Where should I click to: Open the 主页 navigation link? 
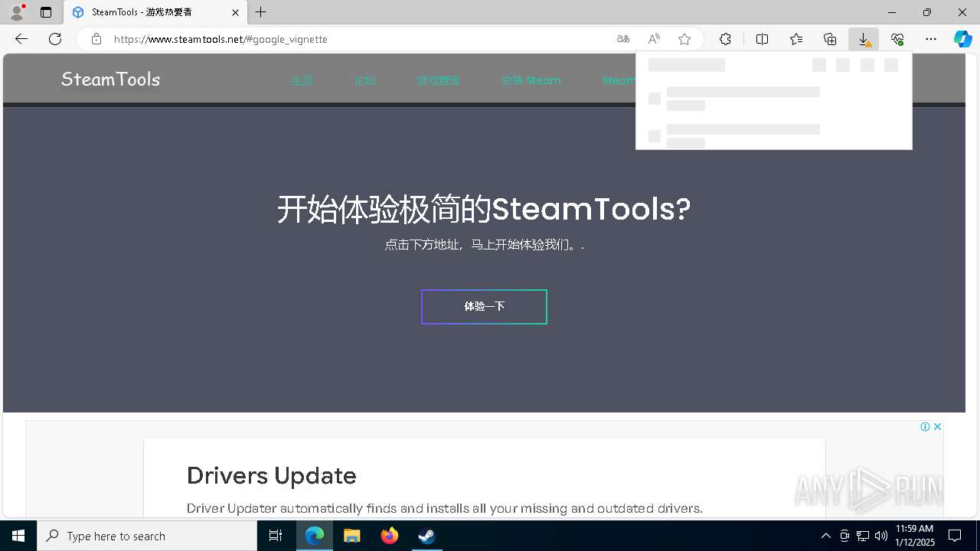[x=302, y=80]
